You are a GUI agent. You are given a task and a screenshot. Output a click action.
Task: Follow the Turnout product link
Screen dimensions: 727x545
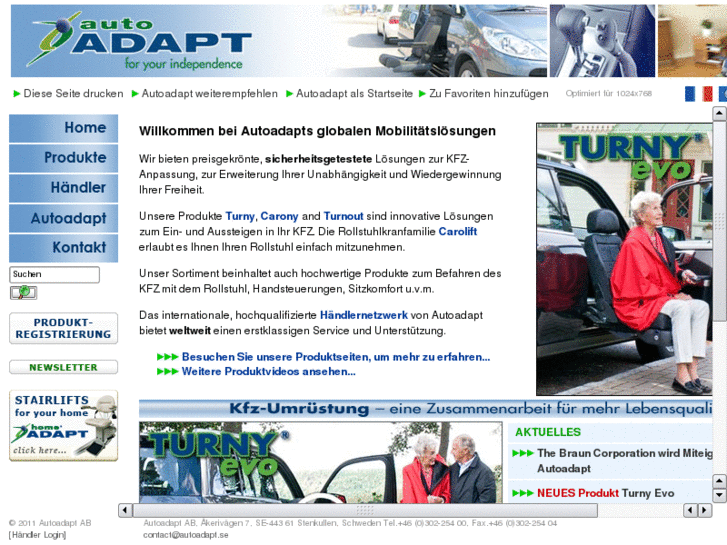tap(343, 216)
